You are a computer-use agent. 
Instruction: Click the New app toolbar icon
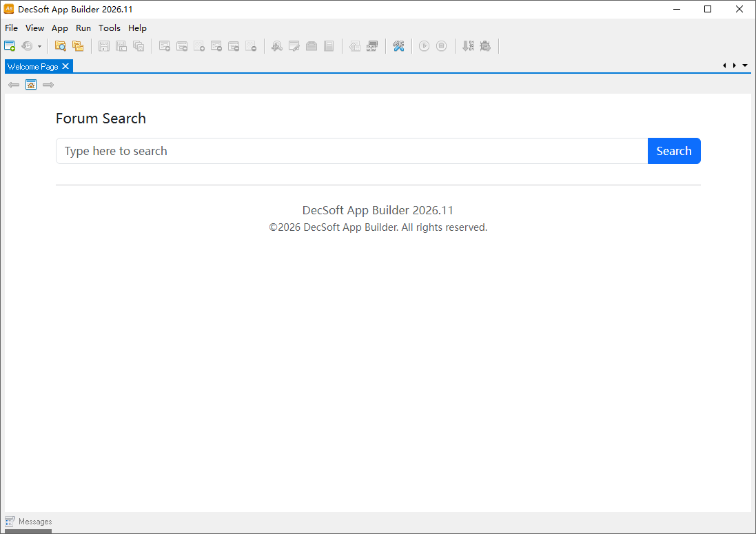tap(10, 45)
